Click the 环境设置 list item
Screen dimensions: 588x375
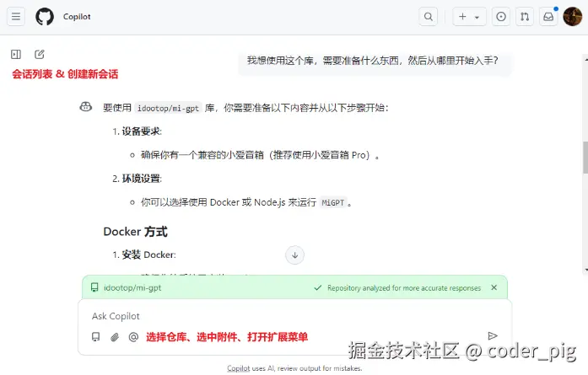(142, 179)
